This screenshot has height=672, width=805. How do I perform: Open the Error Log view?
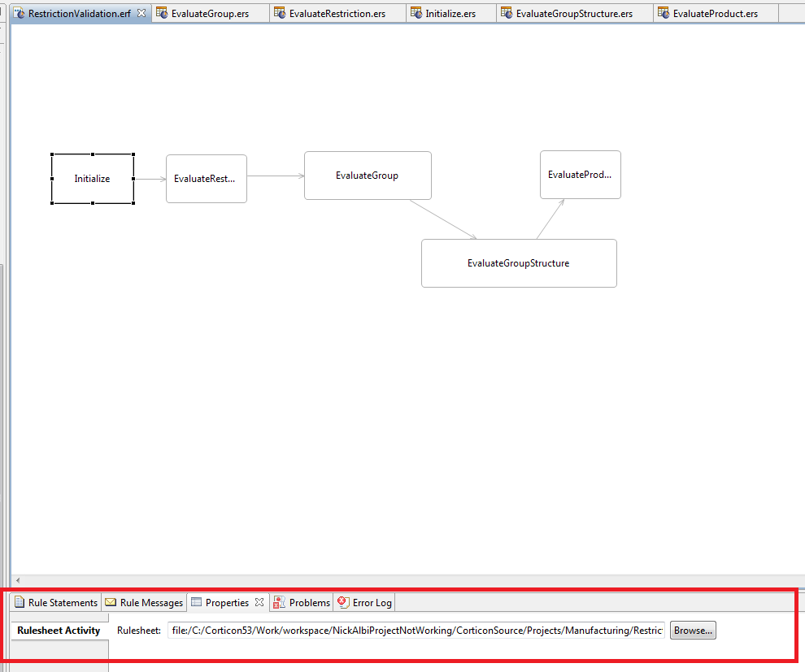pyautogui.click(x=365, y=602)
